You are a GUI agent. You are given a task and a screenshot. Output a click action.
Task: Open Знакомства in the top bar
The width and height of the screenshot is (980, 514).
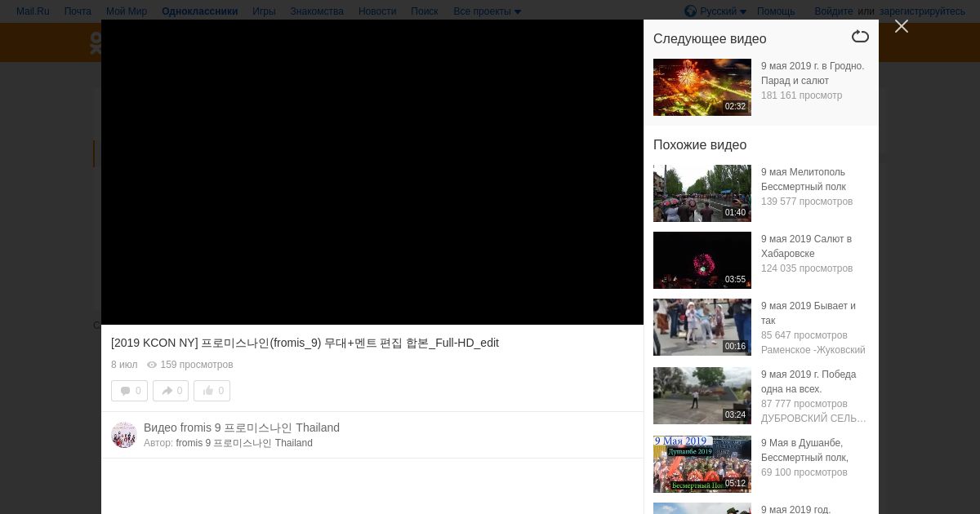pyautogui.click(x=317, y=11)
